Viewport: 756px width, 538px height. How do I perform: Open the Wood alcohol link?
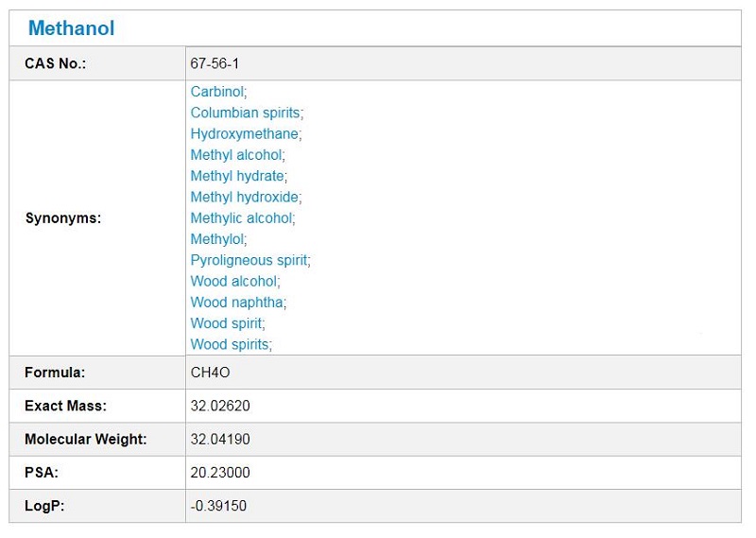click(x=233, y=281)
